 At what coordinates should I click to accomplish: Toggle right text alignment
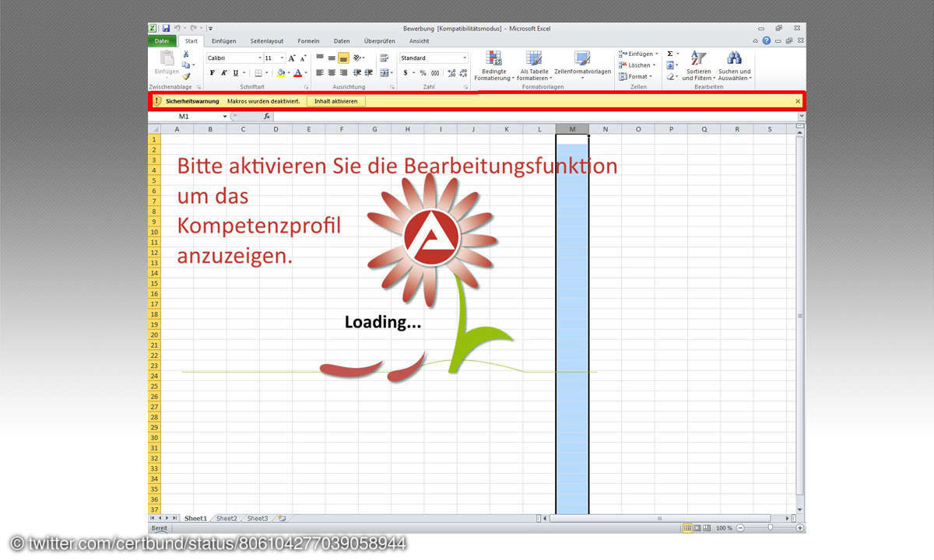343,73
